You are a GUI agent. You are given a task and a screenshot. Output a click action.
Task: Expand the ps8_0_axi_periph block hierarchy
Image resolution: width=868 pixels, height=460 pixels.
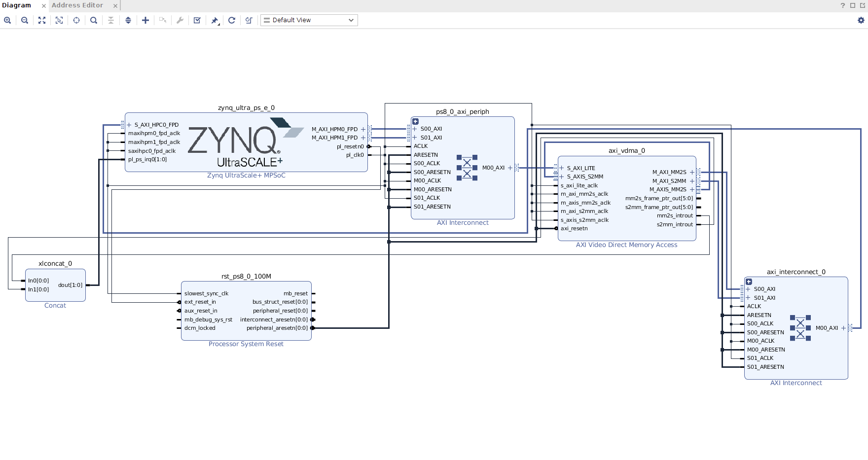tap(415, 121)
